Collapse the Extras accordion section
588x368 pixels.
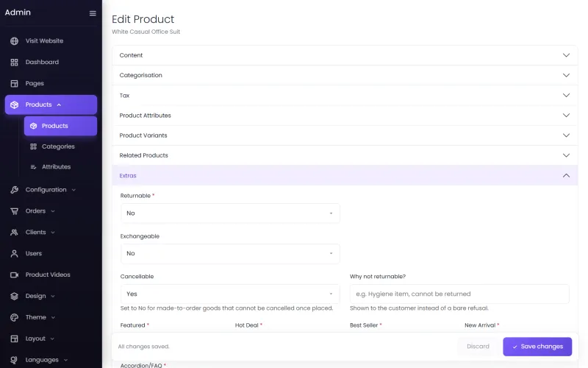345,176
